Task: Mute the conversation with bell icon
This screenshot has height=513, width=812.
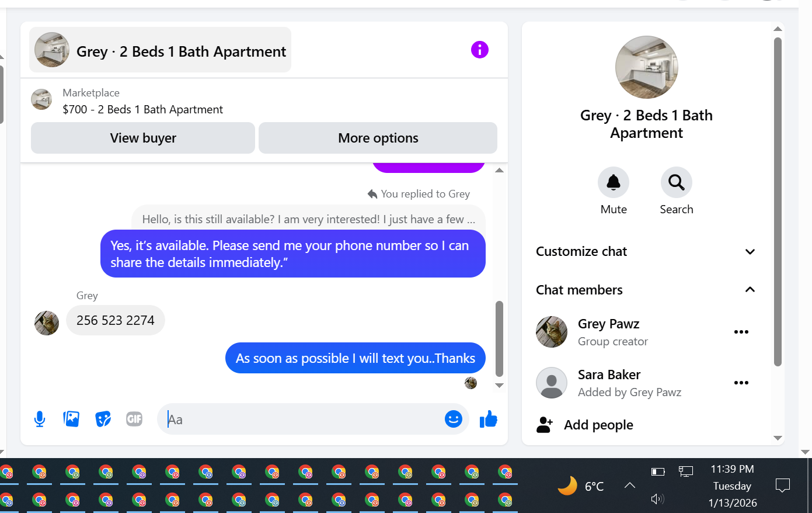Action: [x=614, y=182]
